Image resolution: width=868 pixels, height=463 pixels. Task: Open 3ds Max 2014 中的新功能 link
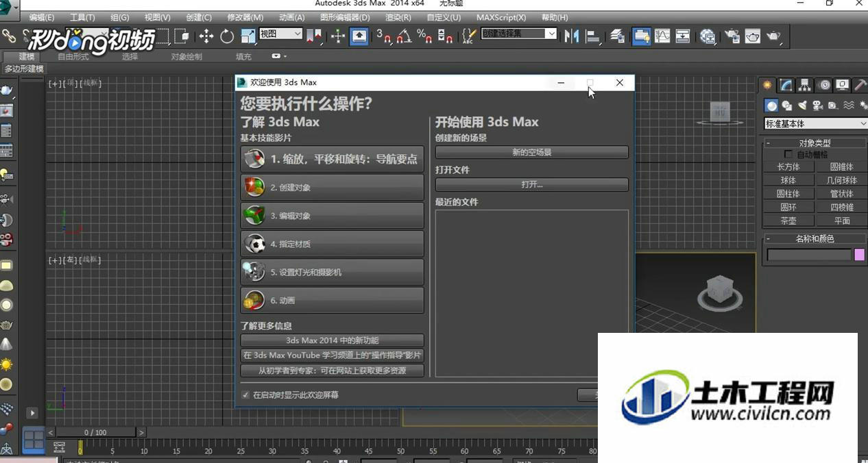(333, 340)
